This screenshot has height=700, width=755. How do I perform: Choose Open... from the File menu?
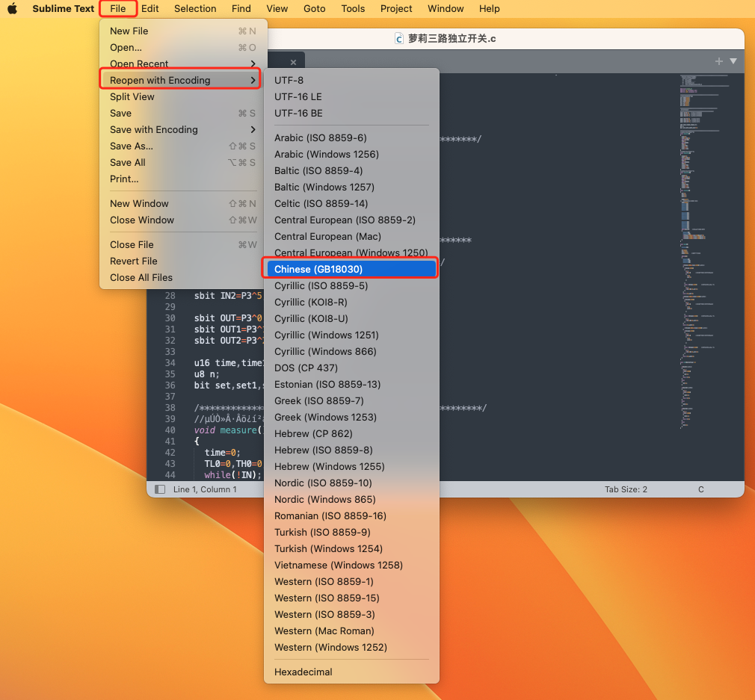coord(183,47)
